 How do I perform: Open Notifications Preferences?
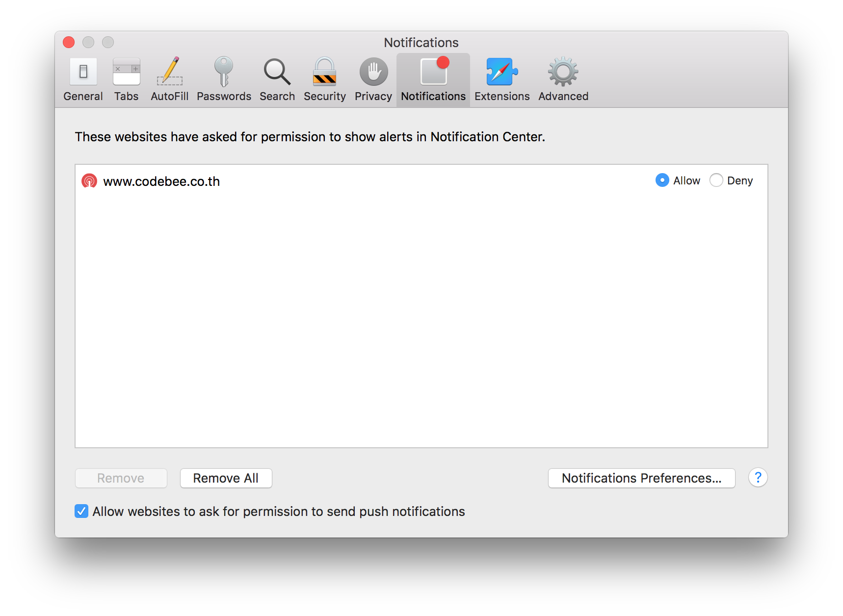pyautogui.click(x=641, y=478)
